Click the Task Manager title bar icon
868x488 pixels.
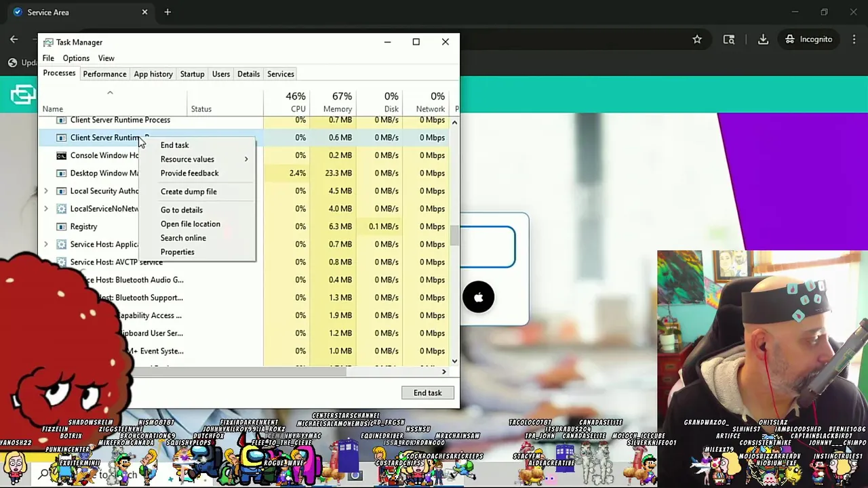(x=48, y=42)
